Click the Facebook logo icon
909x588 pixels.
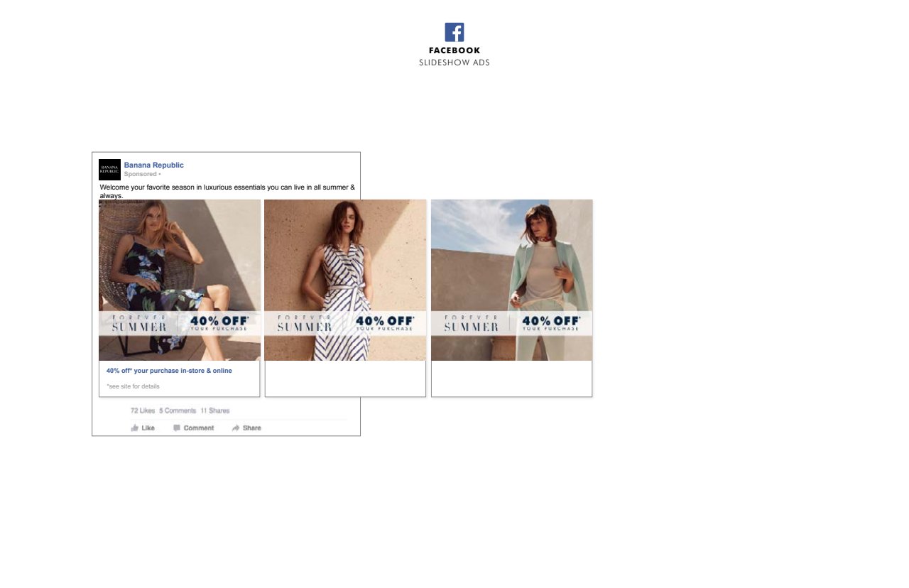(454, 32)
